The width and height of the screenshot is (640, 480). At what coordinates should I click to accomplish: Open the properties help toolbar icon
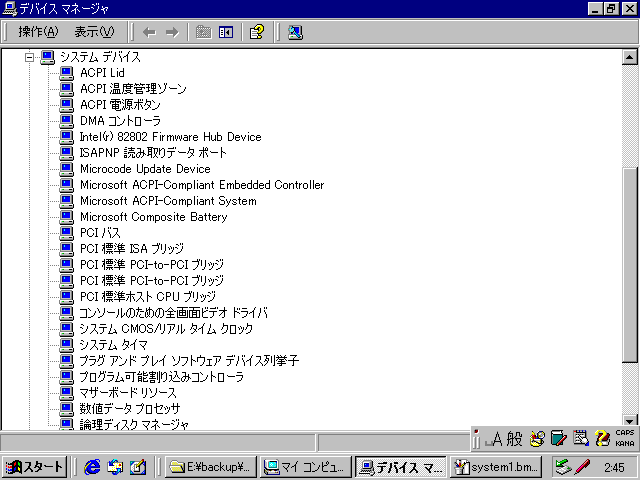pyautogui.click(x=257, y=32)
